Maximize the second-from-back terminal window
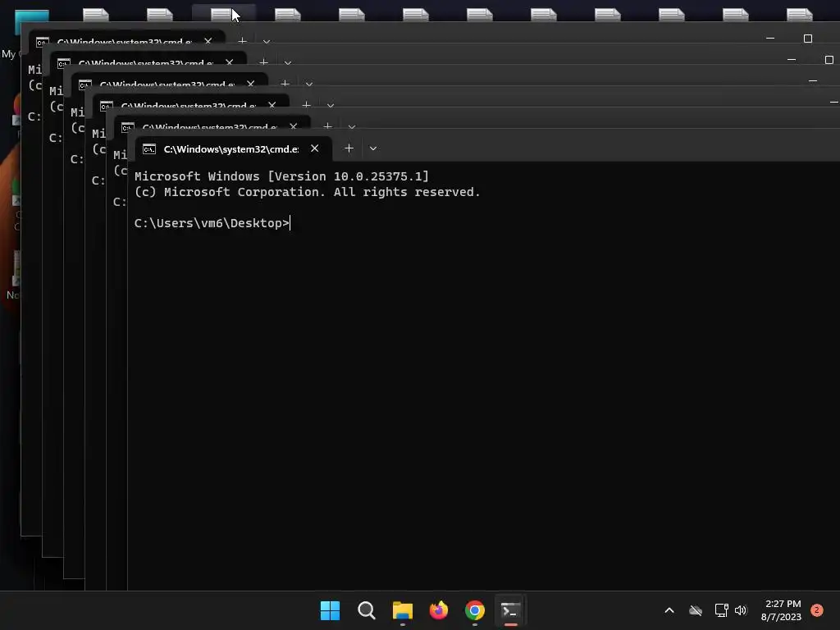This screenshot has width=840, height=630. click(829, 59)
